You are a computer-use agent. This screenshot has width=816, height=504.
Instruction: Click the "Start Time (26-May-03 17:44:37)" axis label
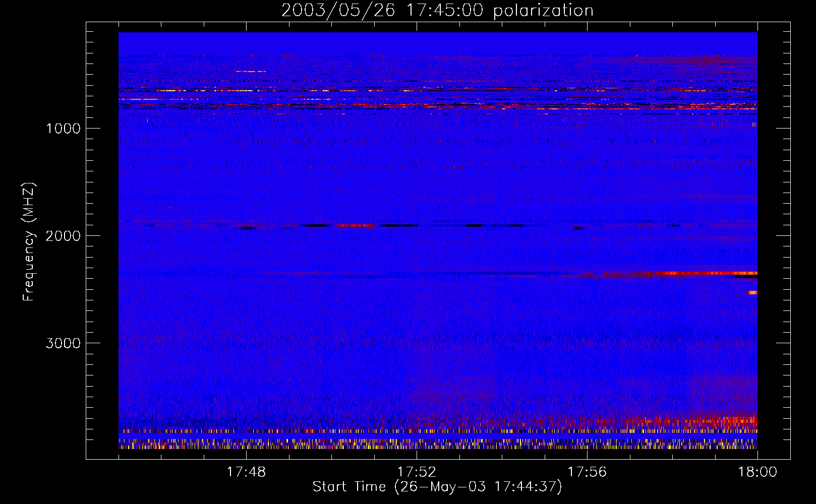click(437, 487)
